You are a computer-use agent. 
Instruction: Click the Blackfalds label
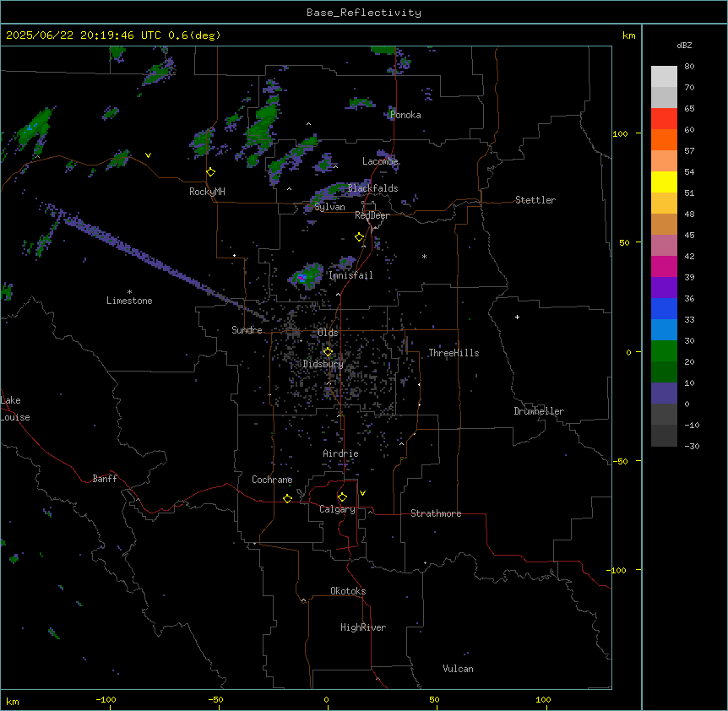coord(372,188)
